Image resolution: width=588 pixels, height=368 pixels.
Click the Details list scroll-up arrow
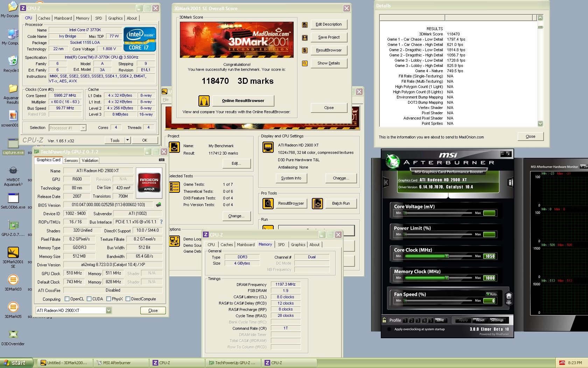click(x=540, y=18)
